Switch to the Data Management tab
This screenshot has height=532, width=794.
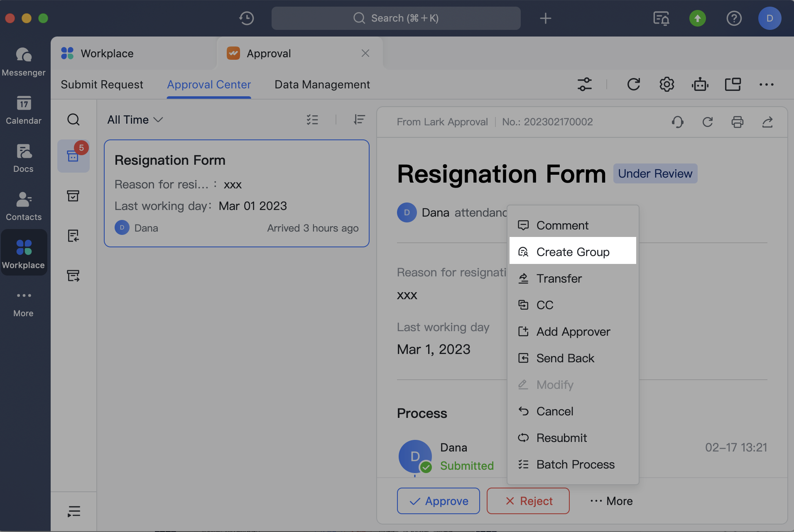pyautogui.click(x=322, y=85)
